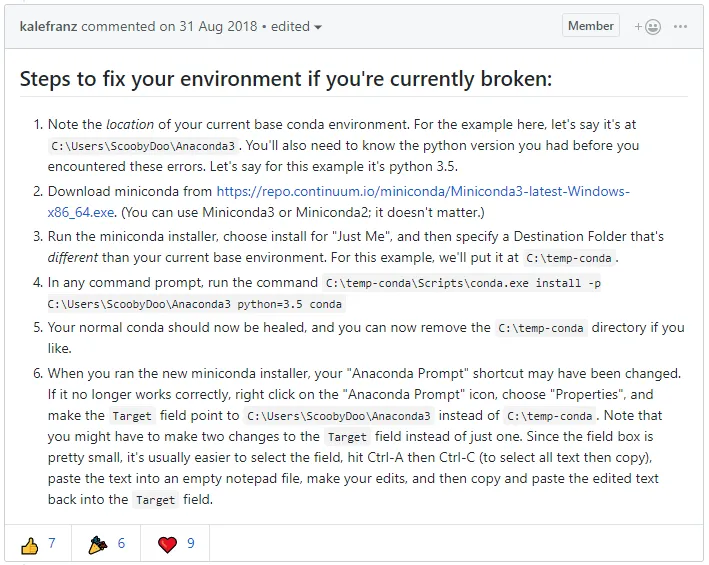Click the temp-conda code in step 5
The height and width of the screenshot is (565, 709).
click(x=541, y=328)
